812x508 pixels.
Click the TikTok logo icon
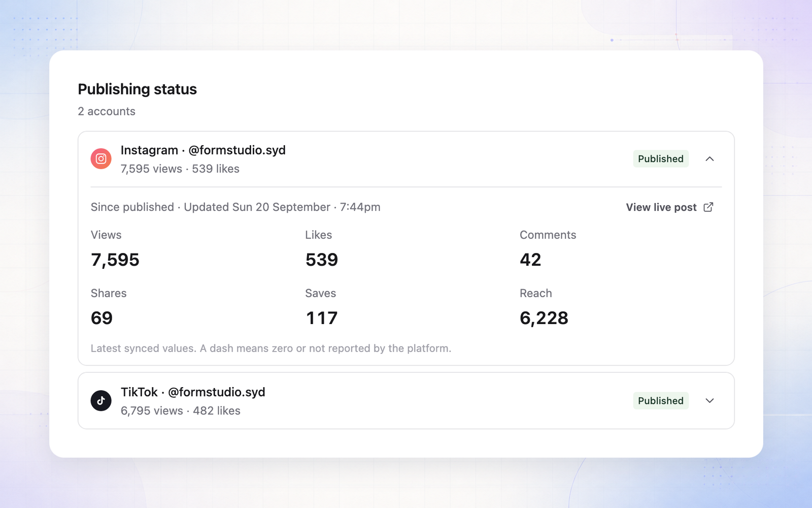[x=101, y=401]
